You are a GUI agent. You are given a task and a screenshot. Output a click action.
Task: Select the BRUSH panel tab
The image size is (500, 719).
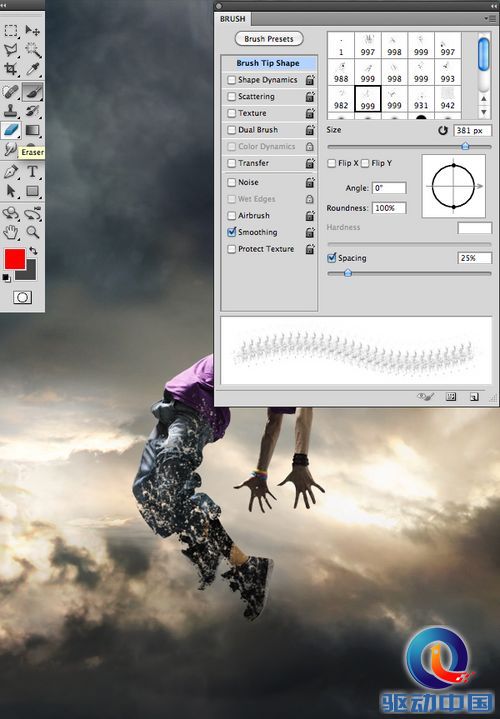point(233,19)
